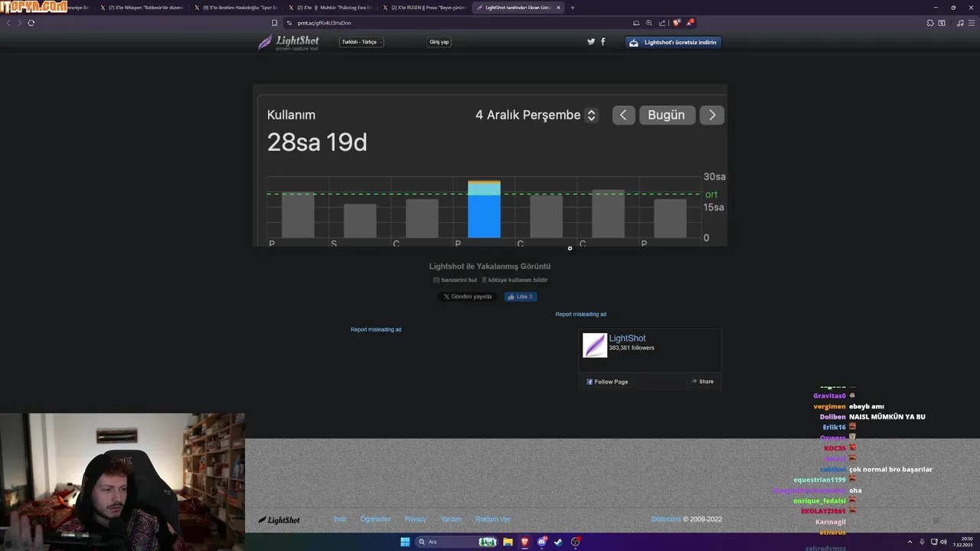Click the Privacy footer link

416,520
